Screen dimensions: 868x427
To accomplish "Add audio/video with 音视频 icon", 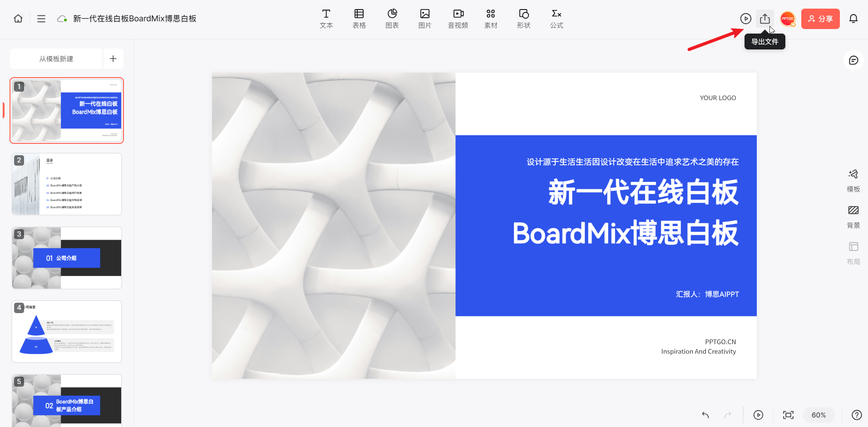I will coord(457,19).
